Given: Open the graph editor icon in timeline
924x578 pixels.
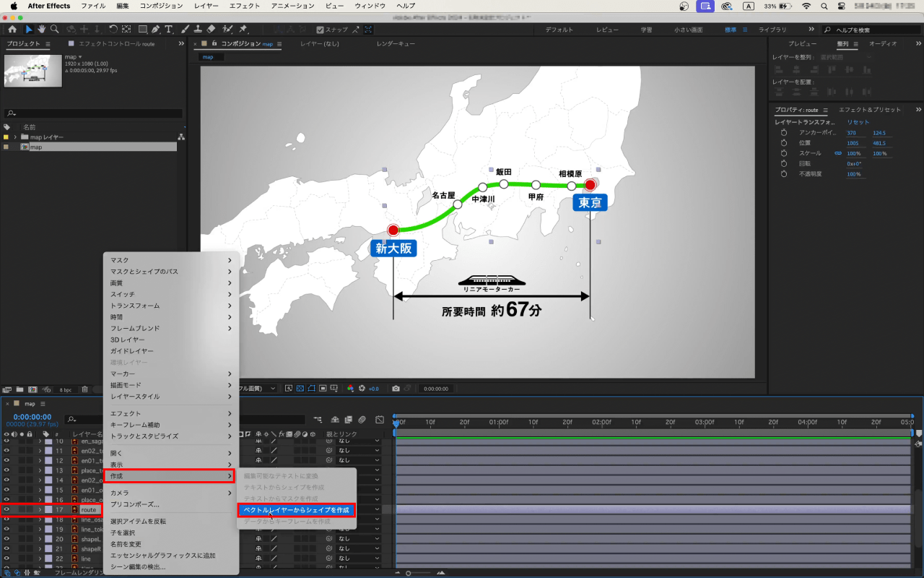Looking at the screenshot, I should 380,419.
